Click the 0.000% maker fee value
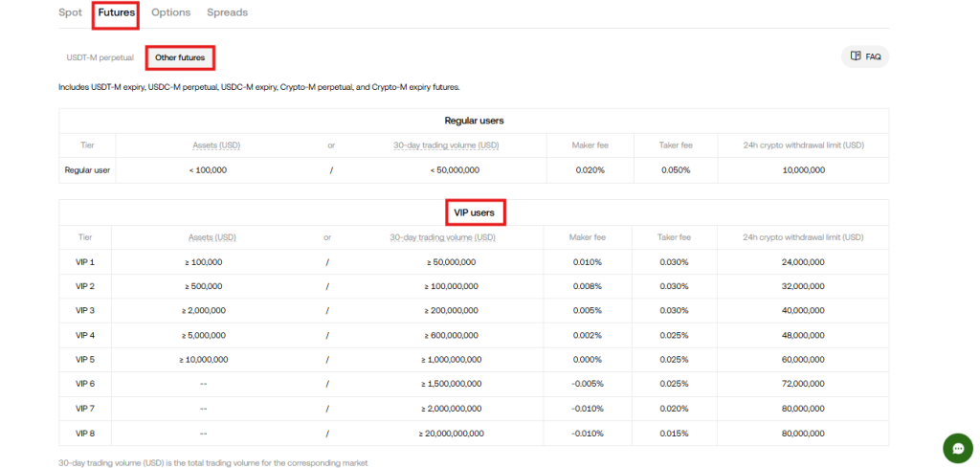This screenshot has height=468, width=980. (x=588, y=359)
